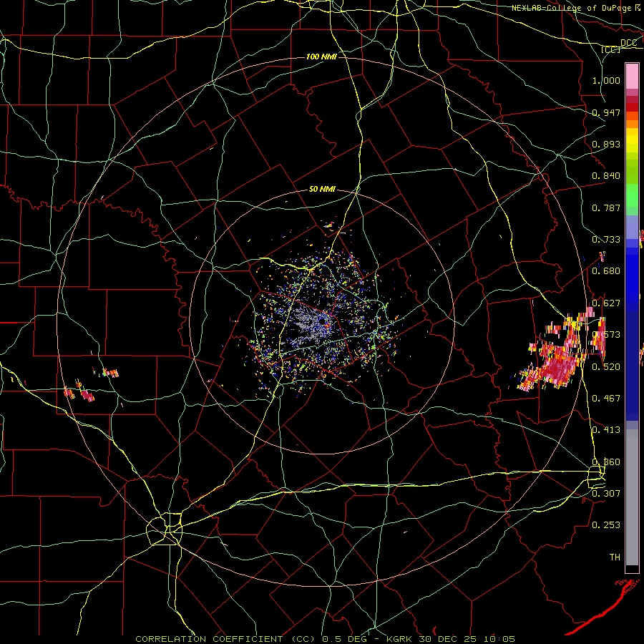Select the 0.787 scale value
The width and height of the screenshot is (644, 644).
click(x=606, y=208)
